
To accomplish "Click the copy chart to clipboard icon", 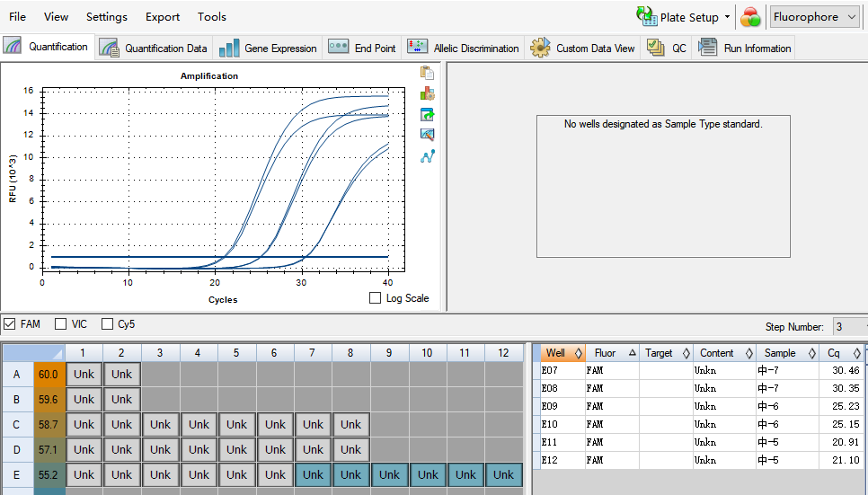I will click(427, 73).
